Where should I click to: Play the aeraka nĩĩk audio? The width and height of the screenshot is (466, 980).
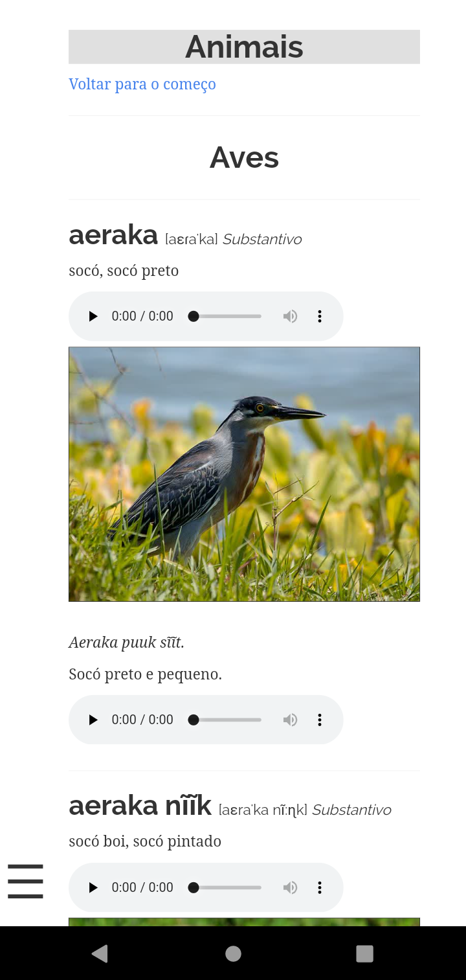(x=93, y=887)
